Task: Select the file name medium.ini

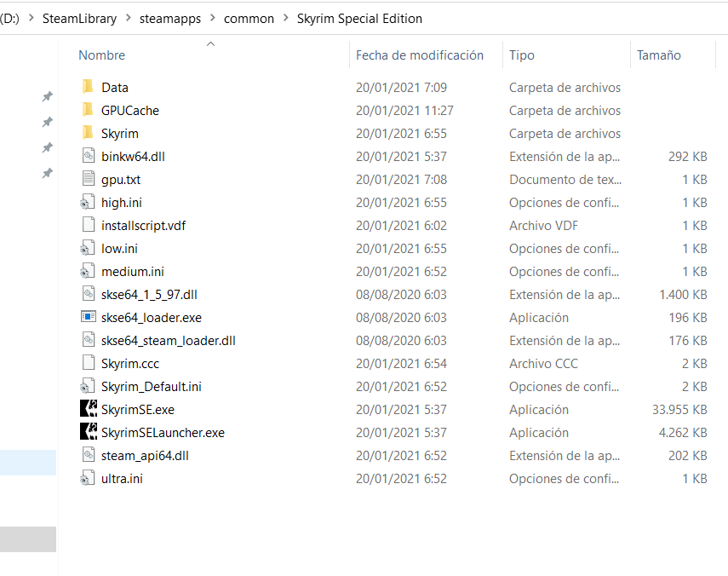Action: tap(133, 271)
